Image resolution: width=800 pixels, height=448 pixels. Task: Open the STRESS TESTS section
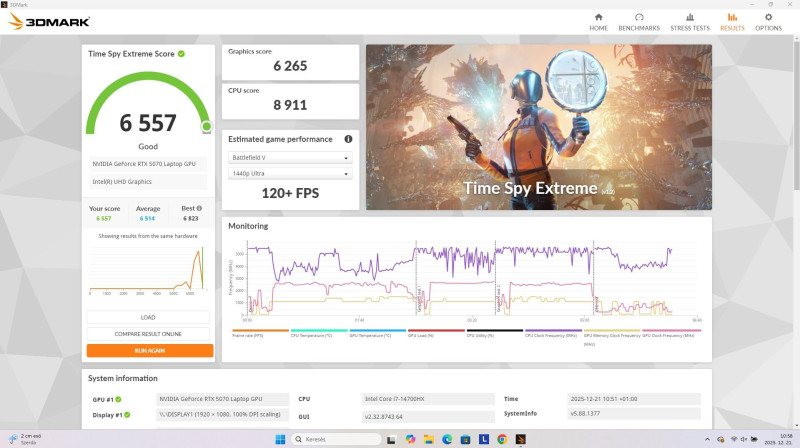(690, 22)
